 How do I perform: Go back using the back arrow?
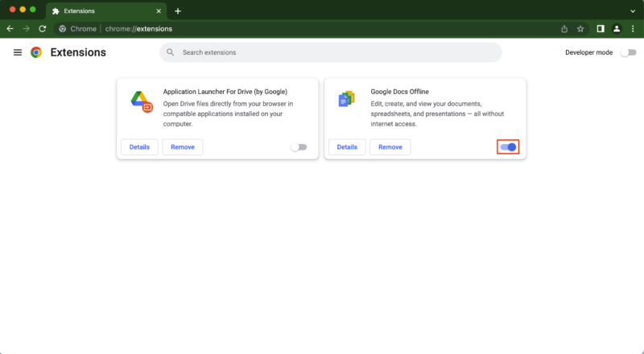(10, 29)
